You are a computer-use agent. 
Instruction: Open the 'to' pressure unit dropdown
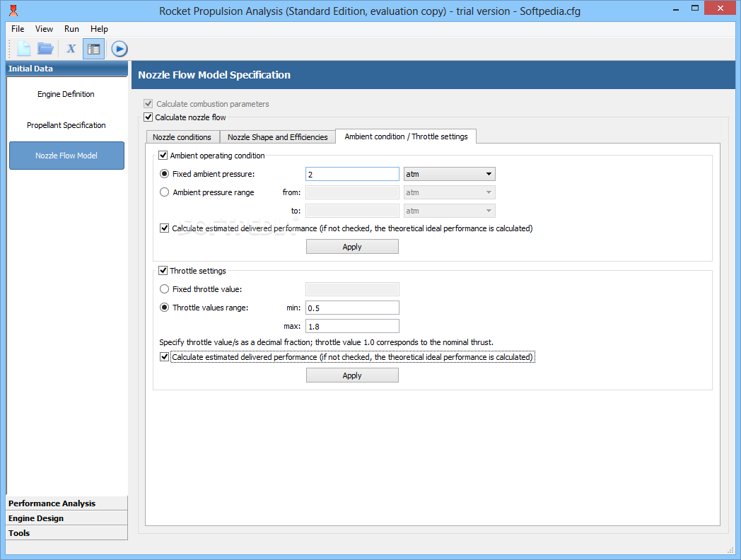(x=450, y=211)
